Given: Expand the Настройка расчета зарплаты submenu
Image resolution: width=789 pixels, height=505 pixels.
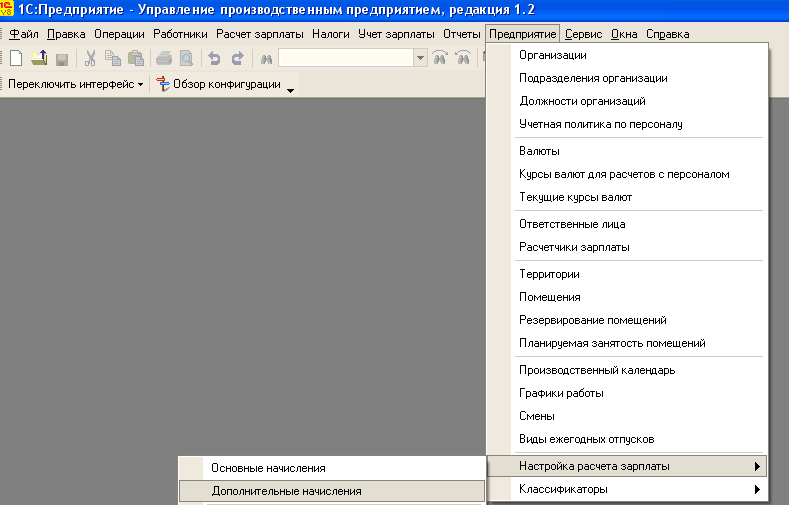Looking at the screenshot, I should (x=627, y=466).
